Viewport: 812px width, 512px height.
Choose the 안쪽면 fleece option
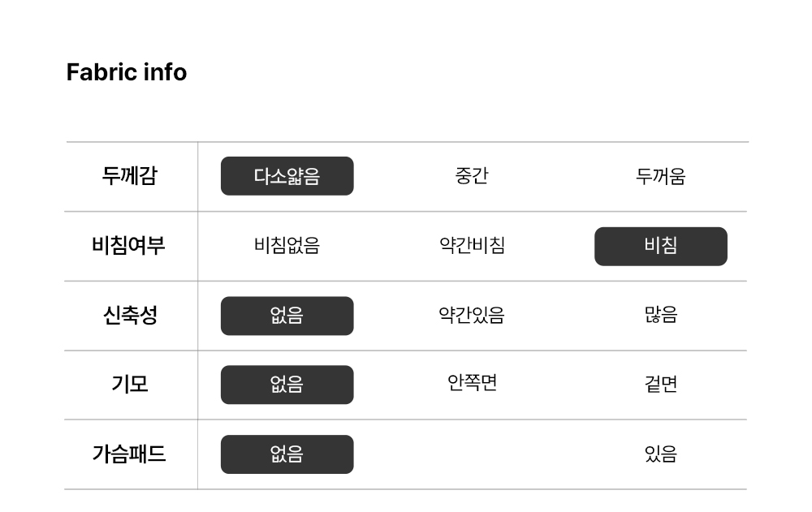point(471,382)
